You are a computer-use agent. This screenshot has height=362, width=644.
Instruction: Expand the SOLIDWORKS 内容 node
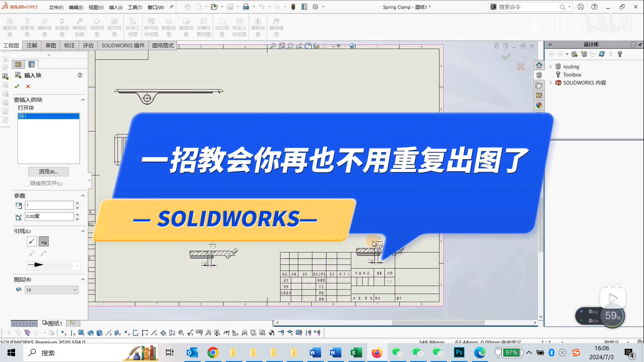coord(550,83)
